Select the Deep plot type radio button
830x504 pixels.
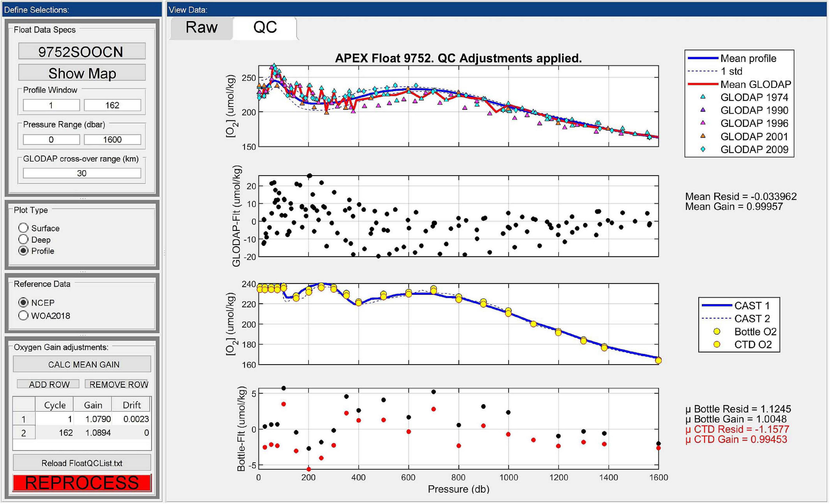pos(23,240)
